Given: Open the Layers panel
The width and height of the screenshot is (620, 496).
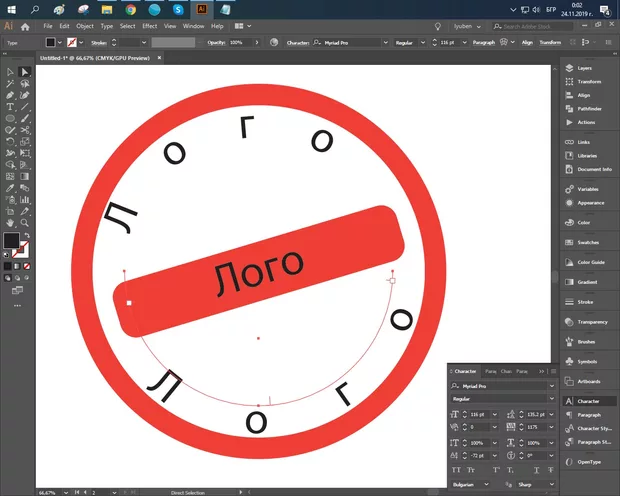Looking at the screenshot, I should [586, 68].
